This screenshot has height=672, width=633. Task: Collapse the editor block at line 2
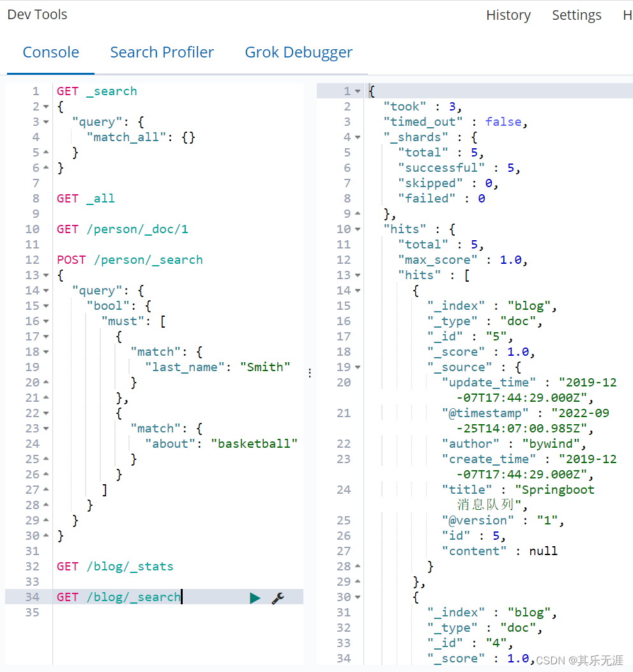point(46,107)
